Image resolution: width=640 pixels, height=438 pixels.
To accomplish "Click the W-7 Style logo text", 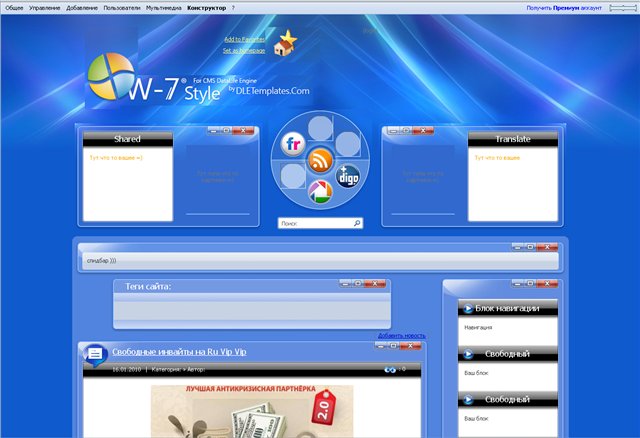I will click(174, 90).
